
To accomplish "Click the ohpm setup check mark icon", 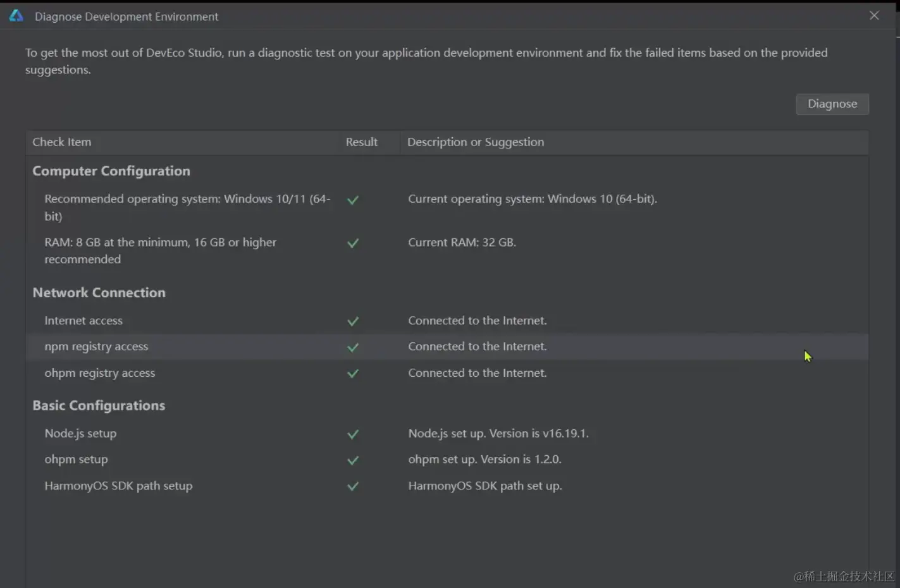I will pos(353,460).
